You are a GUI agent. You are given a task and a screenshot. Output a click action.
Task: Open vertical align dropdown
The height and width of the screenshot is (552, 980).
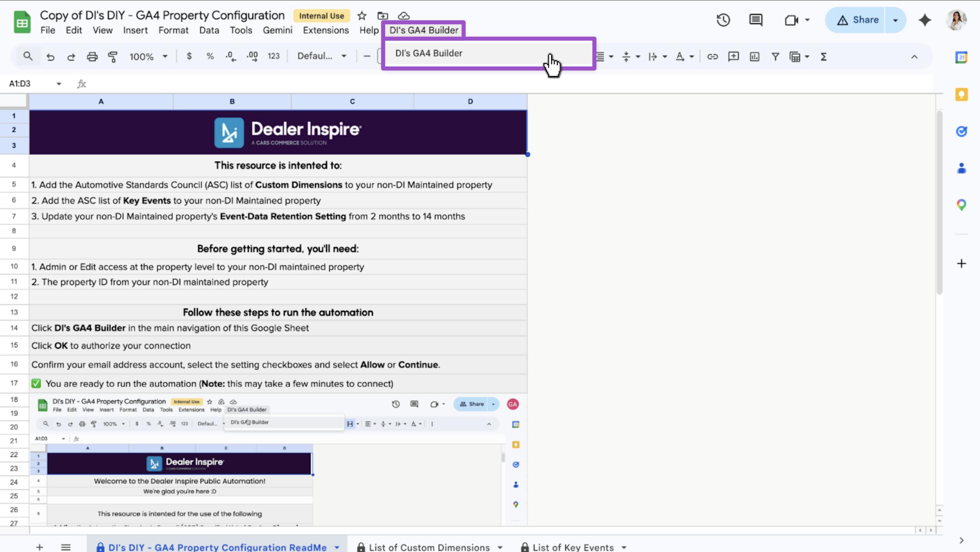click(631, 57)
